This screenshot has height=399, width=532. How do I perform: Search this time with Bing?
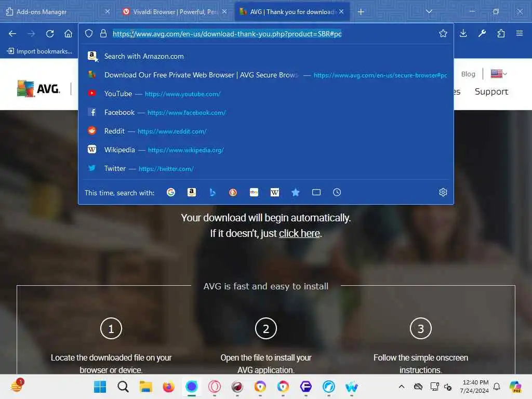coord(212,192)
